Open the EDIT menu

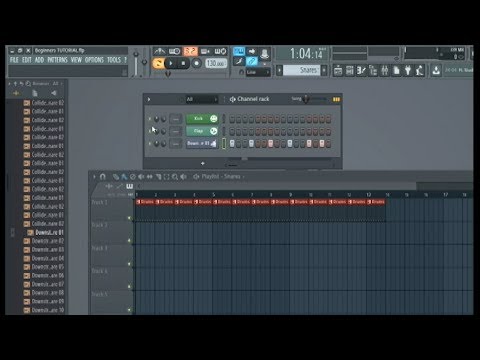(27, 60)
